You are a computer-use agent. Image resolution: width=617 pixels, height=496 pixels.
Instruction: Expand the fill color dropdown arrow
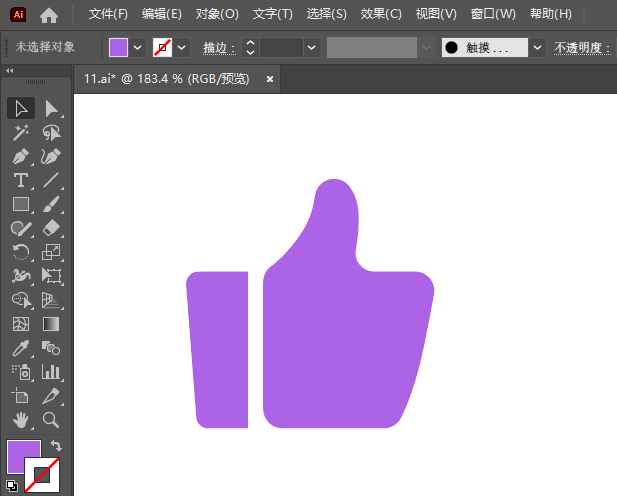[137, 48]
